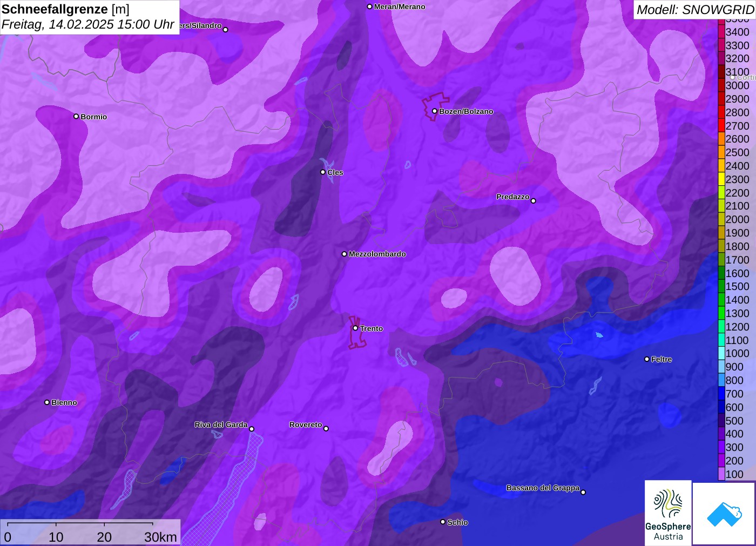This screenshot has height=546, width=756.
Task: Click the Schneefallgrenze [m] title
Action: point(65,9)
